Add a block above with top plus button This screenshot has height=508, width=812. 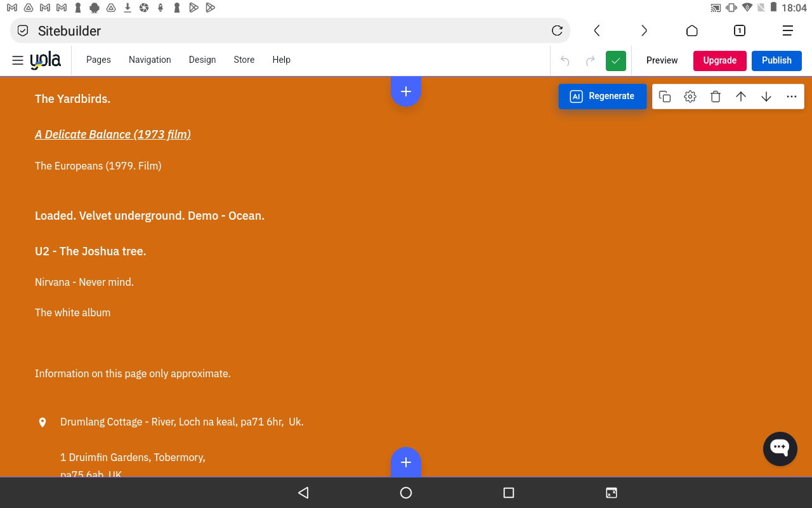point(406,91)
